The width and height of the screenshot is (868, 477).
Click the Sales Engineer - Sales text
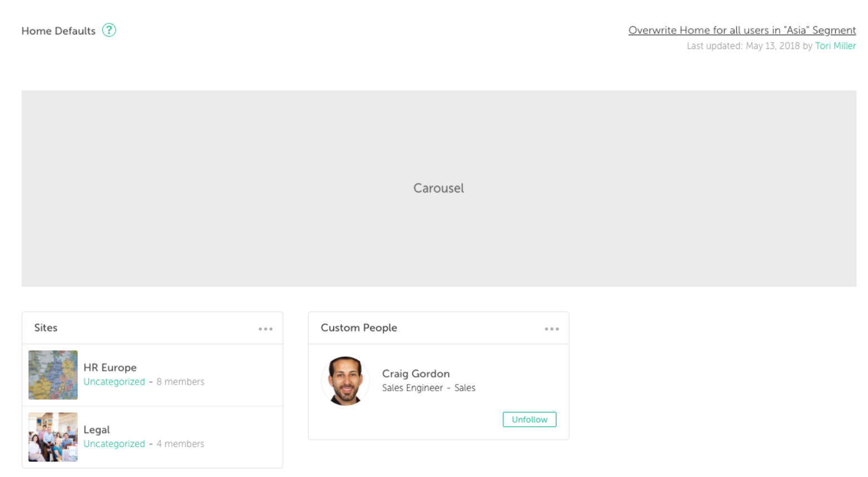[x=428, y=388]
